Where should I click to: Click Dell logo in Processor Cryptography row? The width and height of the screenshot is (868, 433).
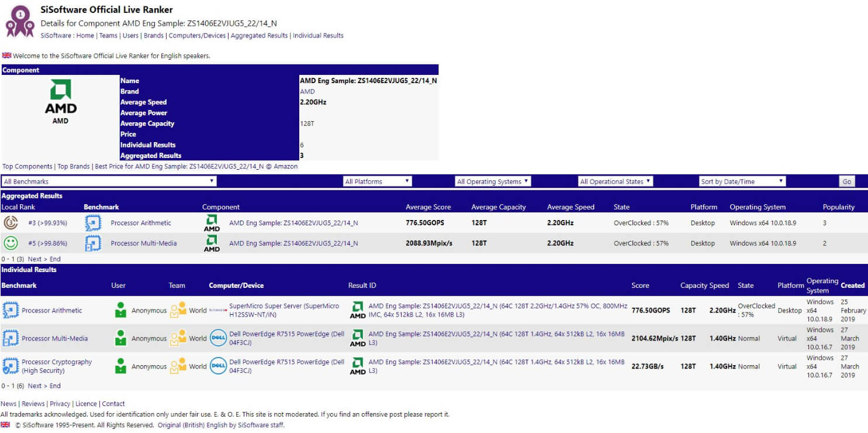[x=218, y=366]
